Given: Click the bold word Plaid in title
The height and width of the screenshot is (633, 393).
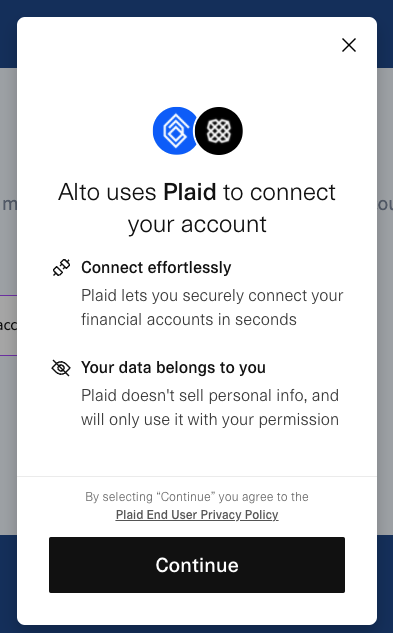Looking at the screenshot, I should [x=189, y=192].
